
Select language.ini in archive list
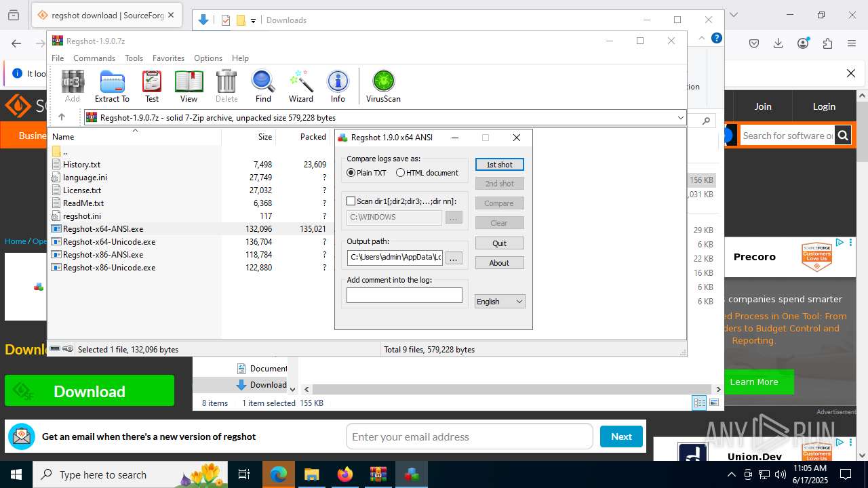[85, 178]
